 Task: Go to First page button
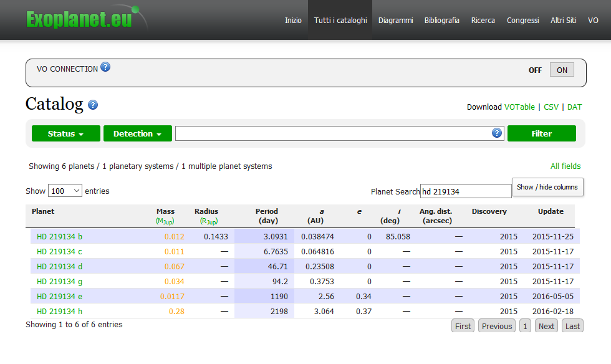click(x=463, y=326)
